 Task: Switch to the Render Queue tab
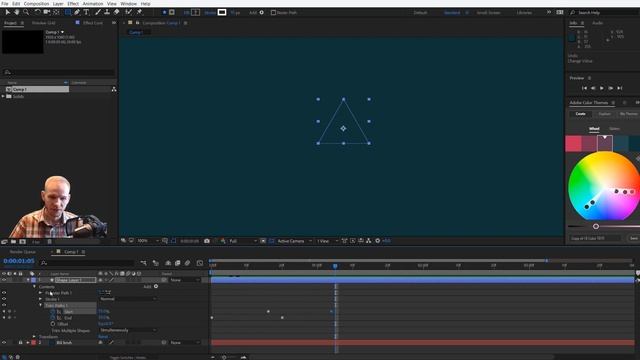coord(22,252)
